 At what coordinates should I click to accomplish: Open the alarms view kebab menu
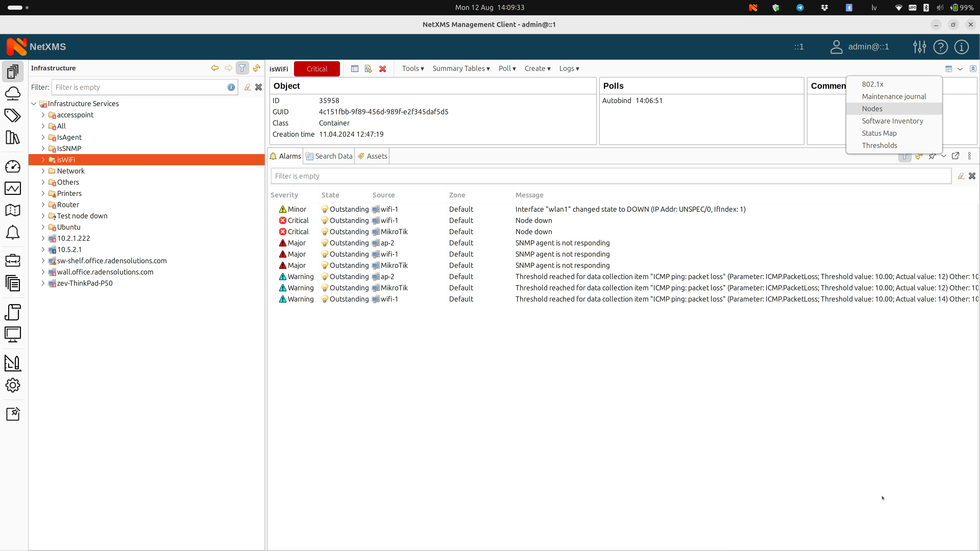coord(969,156)
